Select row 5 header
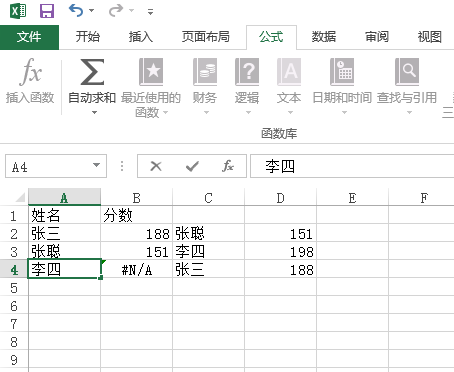 (x=14, y=288)
